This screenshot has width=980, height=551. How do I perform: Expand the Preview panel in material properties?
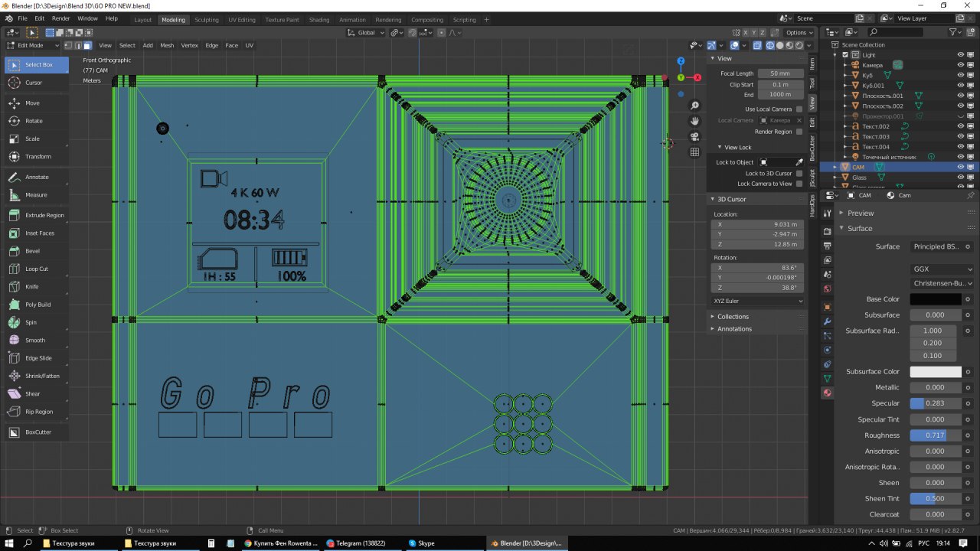860,213
